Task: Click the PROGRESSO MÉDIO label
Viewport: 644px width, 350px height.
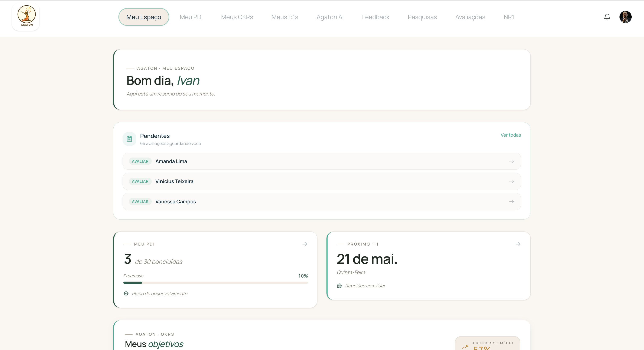Action: (493, 343)
